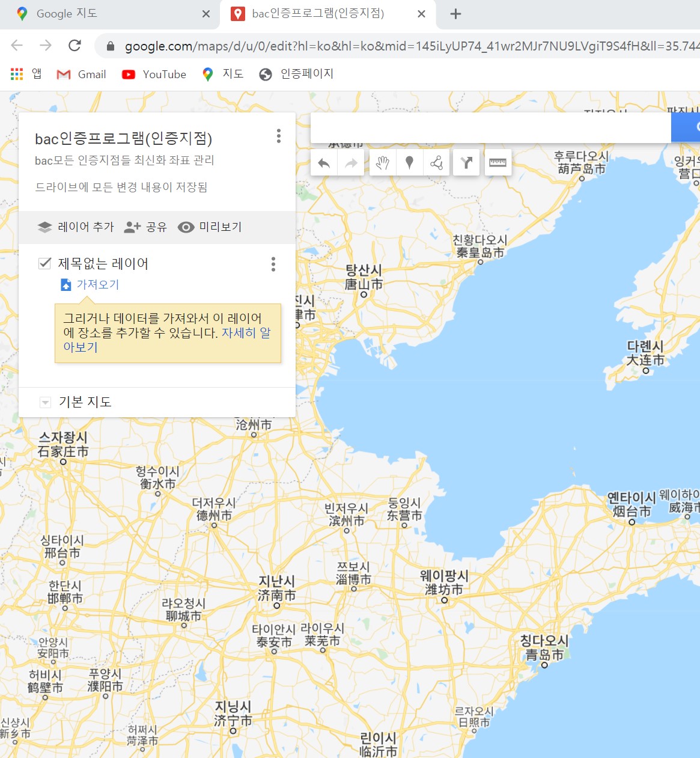Click the 드라이브에 모든 변경 내용이 저장됨 status
The width and height of the screenshot is (700, 758).
[121, 188]
